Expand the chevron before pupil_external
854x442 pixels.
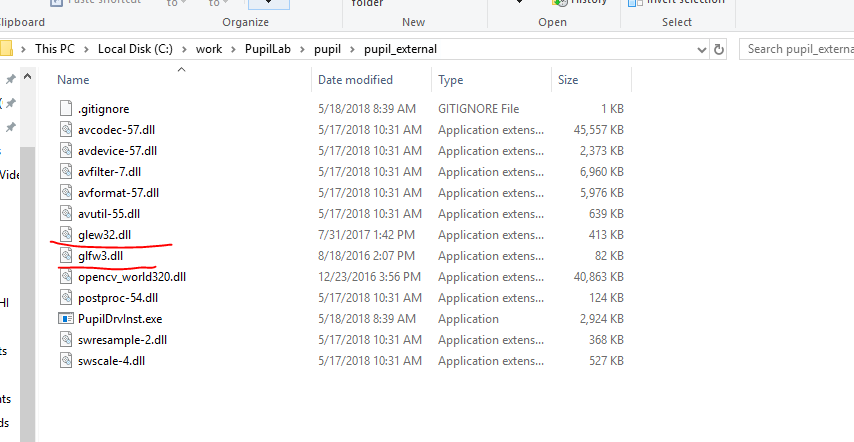coord(352,49)
